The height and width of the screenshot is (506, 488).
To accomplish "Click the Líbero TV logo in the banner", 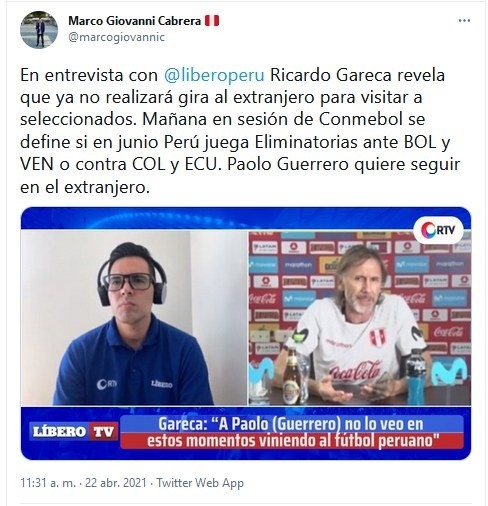I will pyautogui.click(x=73, y=432).
